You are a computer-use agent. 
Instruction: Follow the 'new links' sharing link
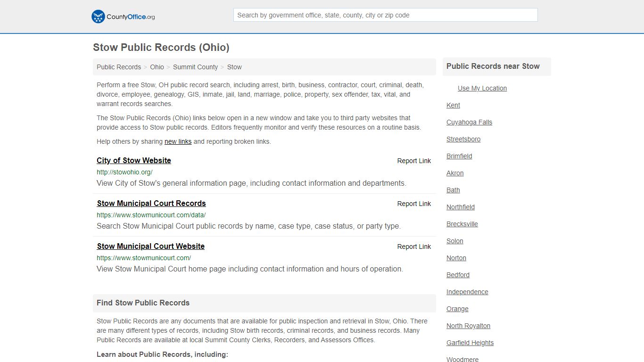[178, 141]
